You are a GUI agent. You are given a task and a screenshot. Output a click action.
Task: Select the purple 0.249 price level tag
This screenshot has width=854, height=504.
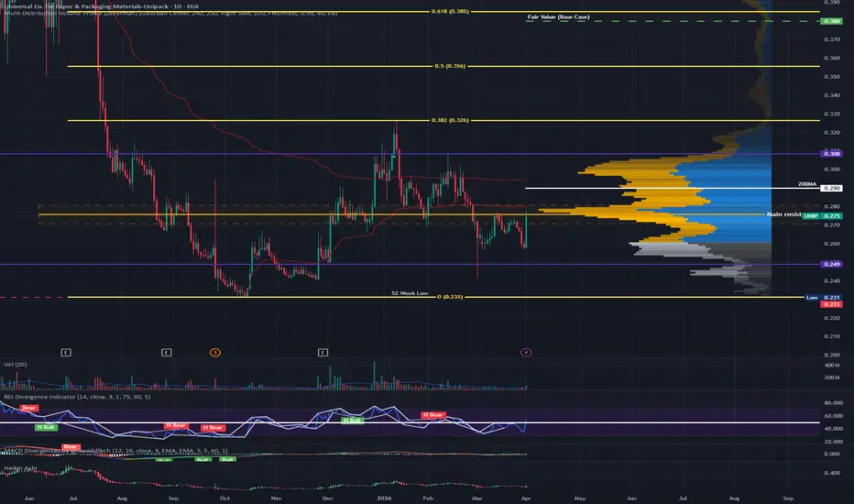831,264
